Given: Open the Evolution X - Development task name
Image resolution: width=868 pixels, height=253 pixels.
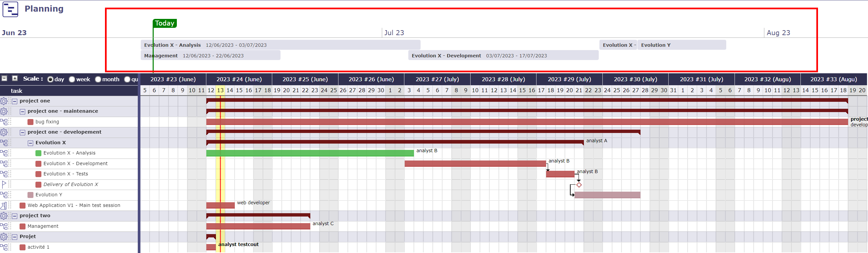Looking at the screenshot, I should pyautogui.click(x=76, y=163).
